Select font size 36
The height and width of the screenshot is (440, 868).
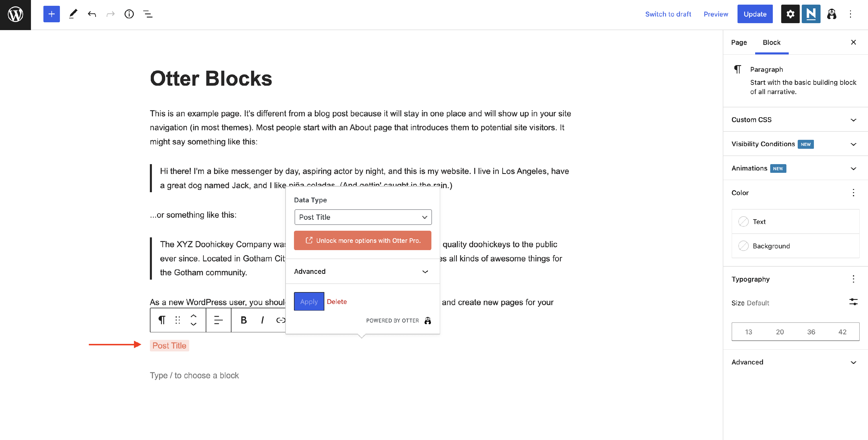click(x=811, y=332)
